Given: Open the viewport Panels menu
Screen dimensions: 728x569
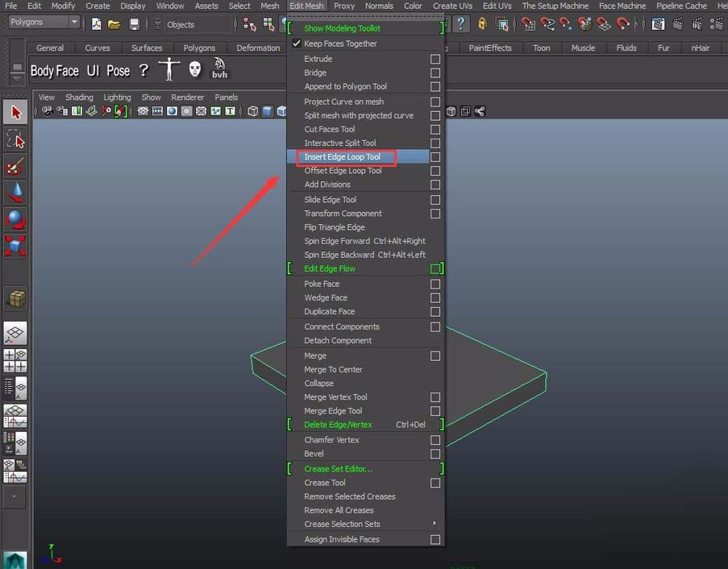Looking at the screenshot, I should point(226,97).
